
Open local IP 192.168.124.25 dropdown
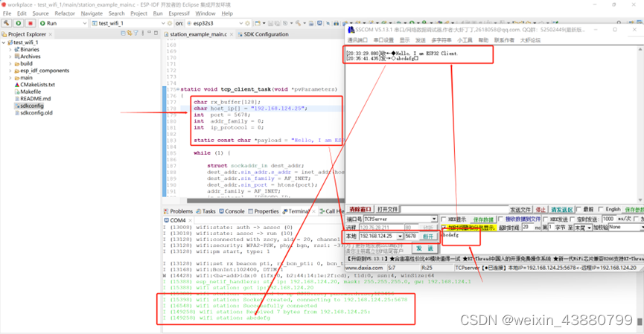tap(400, 237)
